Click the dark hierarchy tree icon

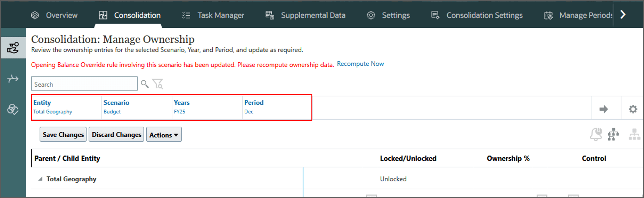(613, 134)
